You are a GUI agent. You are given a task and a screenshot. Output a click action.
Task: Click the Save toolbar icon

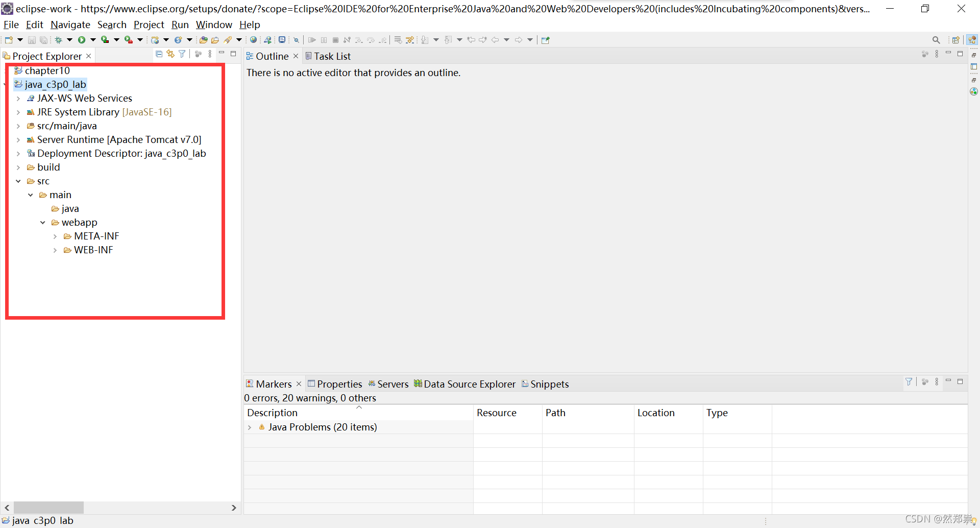(x=32, y=39)
